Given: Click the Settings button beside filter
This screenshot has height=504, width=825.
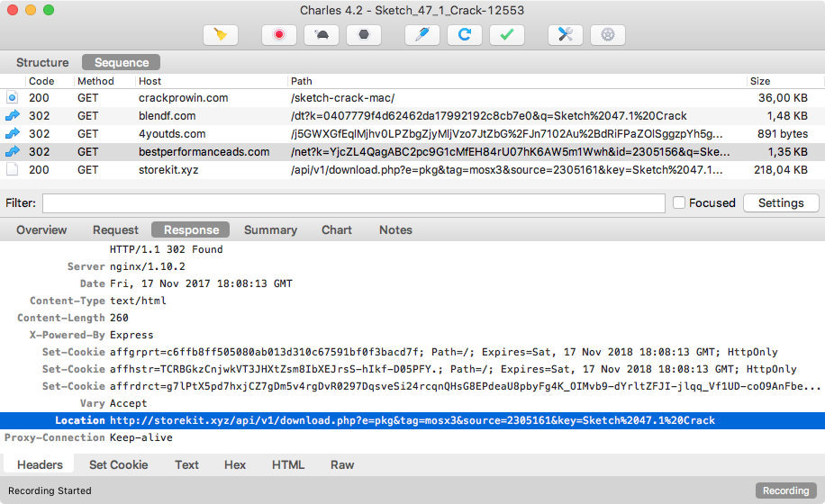Looking at the screenshot, I should coord(780,203).
